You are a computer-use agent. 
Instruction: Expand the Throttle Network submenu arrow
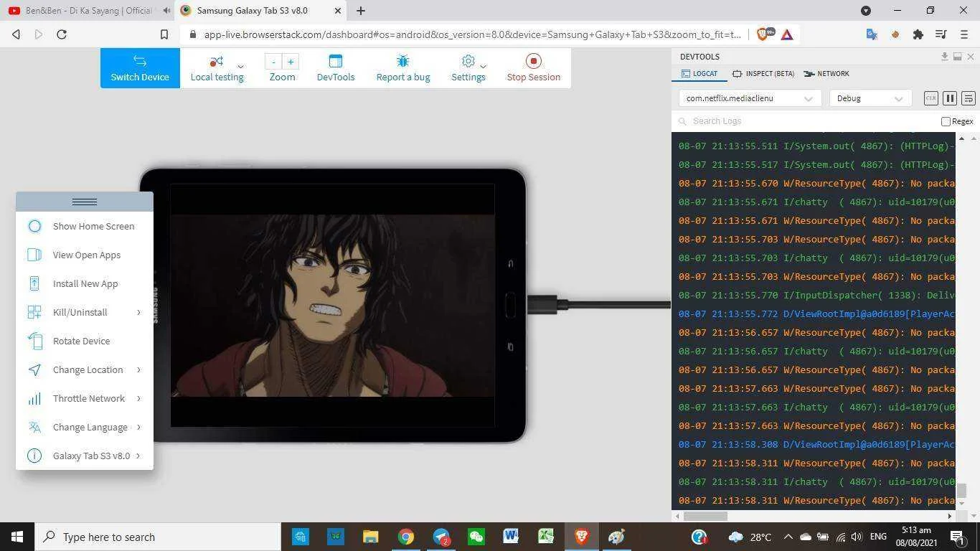(138, 398)
